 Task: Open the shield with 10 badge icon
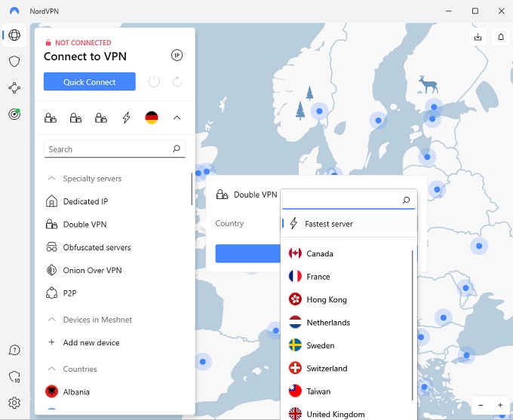(x=14, y=377)
